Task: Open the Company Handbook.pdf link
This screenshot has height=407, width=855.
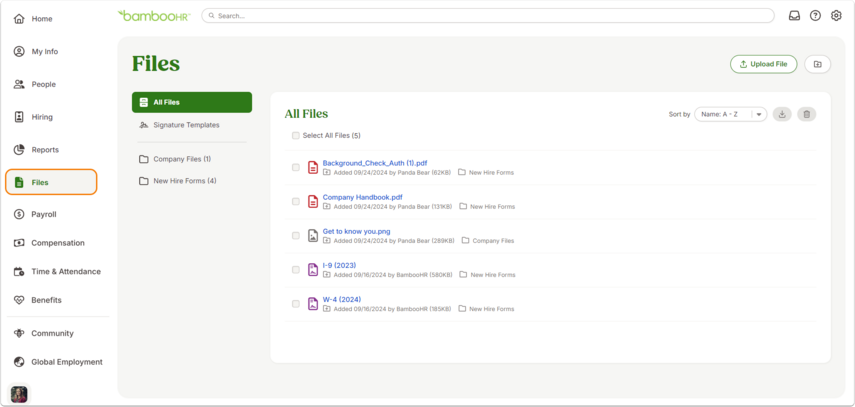Action: [363, 197]
